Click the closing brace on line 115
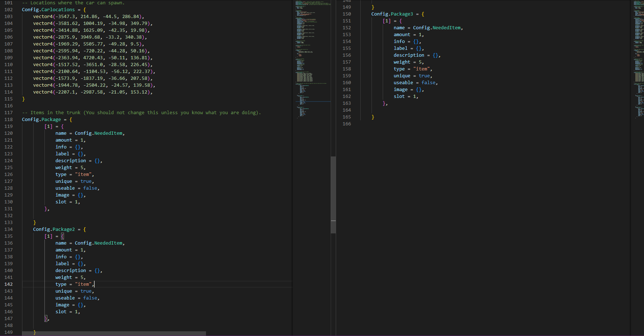 coord(23,99)
